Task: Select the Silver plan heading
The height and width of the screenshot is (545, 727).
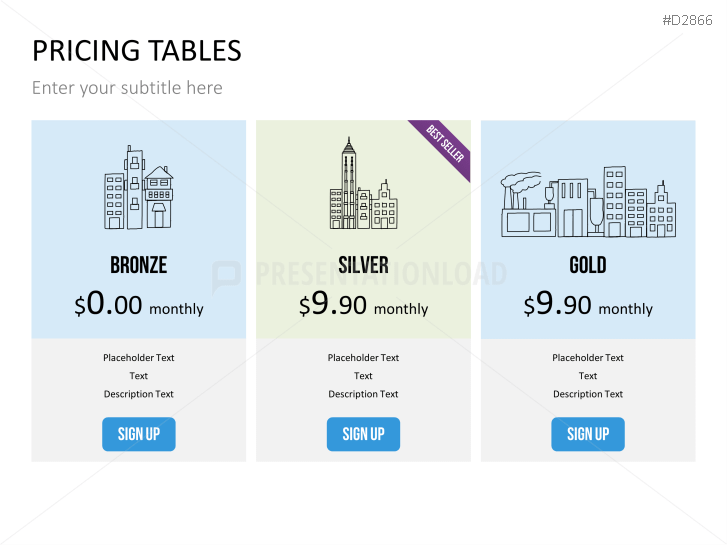Action: (x=363, y=265)
